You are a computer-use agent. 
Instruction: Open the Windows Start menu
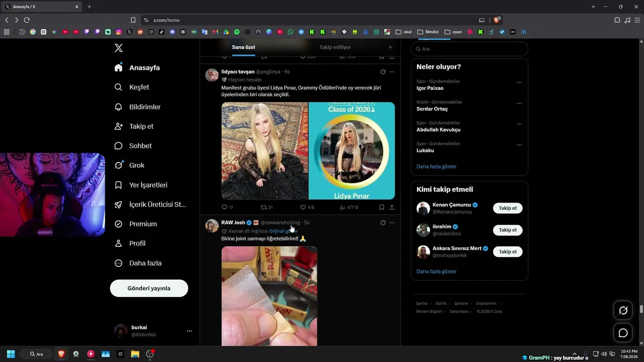[11, 354]
